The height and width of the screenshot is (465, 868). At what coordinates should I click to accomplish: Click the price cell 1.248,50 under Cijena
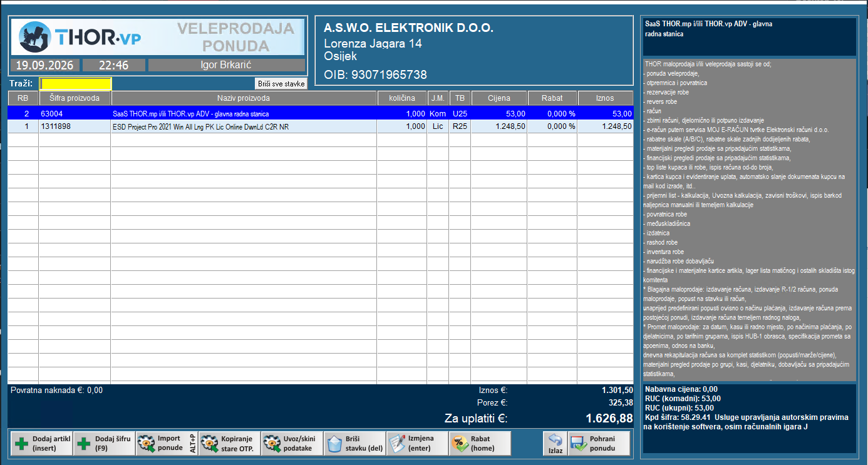[499, 126]
